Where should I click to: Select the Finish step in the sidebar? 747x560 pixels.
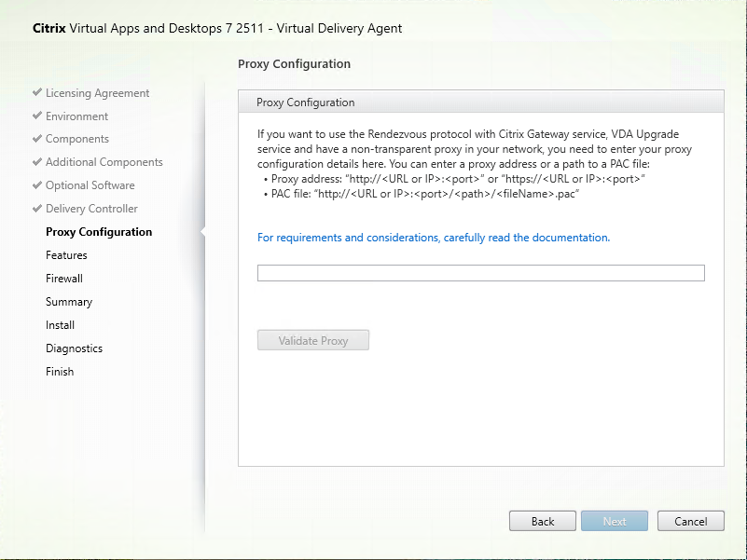point(60,372)
